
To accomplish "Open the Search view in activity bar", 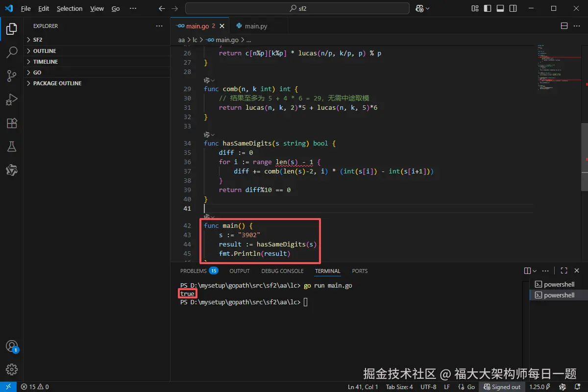I will pyautogui.click(x=12, y=52).
